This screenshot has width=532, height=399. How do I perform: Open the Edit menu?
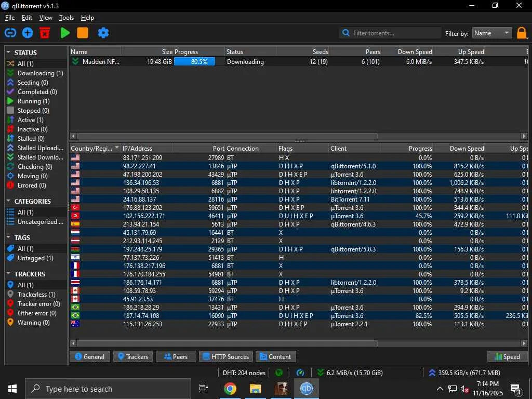(27, 18)
